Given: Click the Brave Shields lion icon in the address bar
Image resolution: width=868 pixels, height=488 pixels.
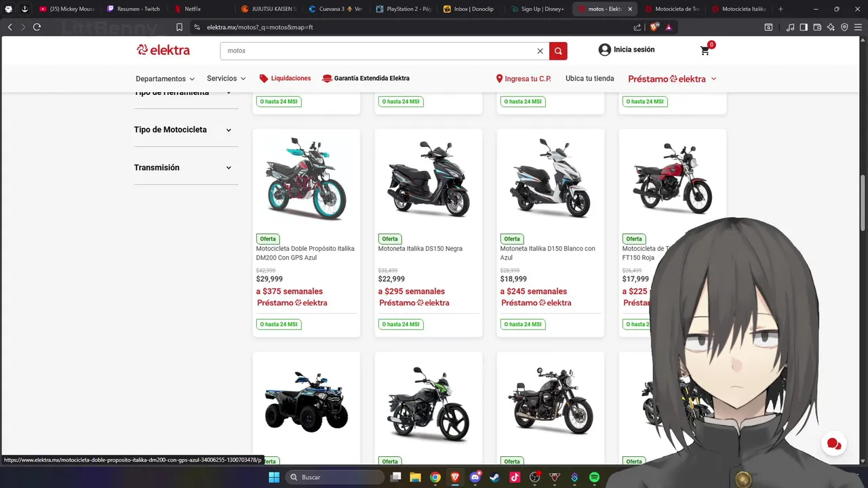Looking at the screenshot, I should point(655,27).
